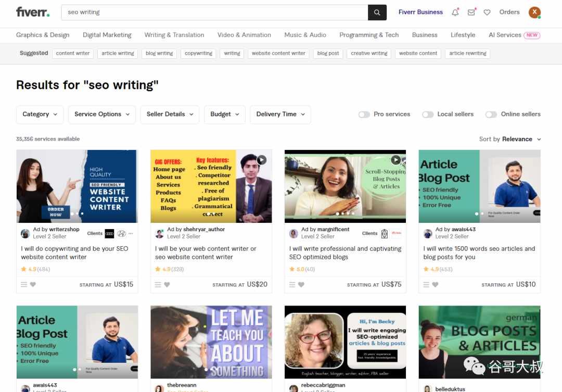Select 'article rewriting' suggestion tag

click(x=468, y=54)
